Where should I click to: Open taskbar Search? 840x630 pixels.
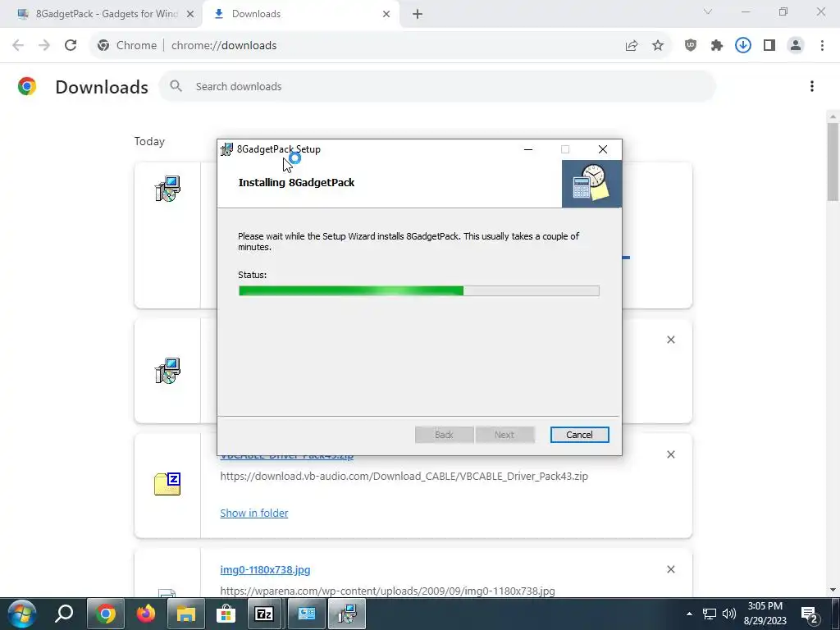[64, 614]
